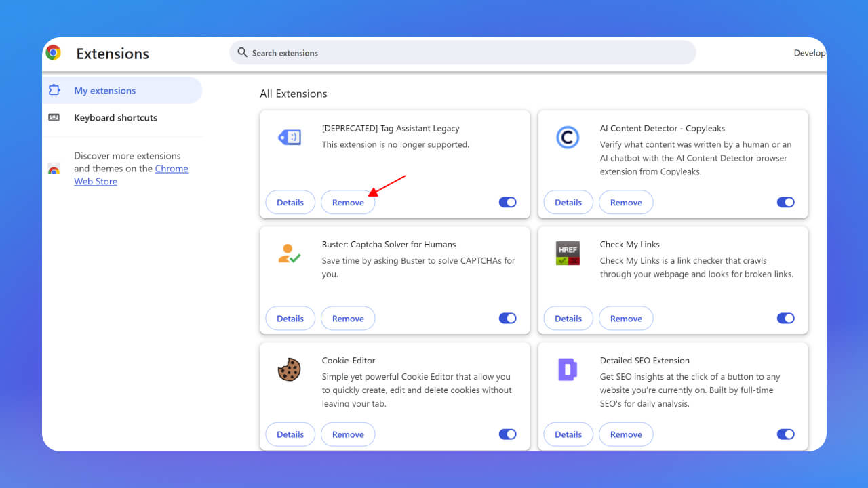
Task: Open Details for Tag Assistant Legacy
Action: coord(290,202)
